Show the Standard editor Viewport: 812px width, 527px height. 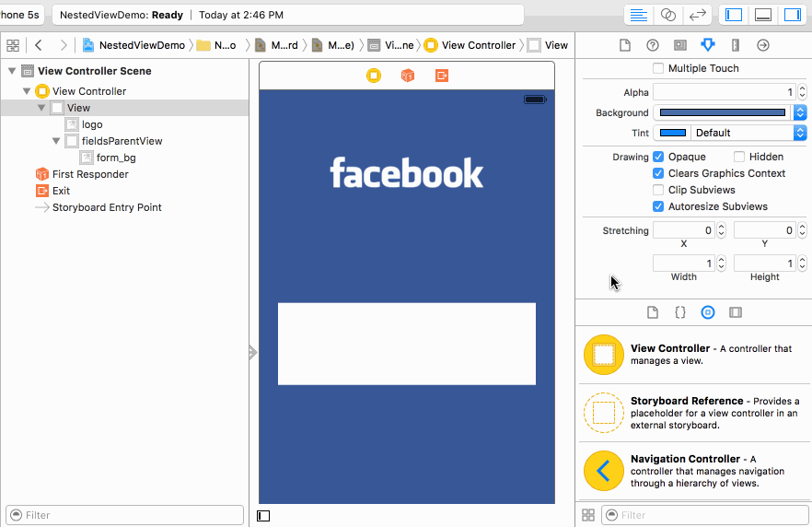click(x=639, y=15)
